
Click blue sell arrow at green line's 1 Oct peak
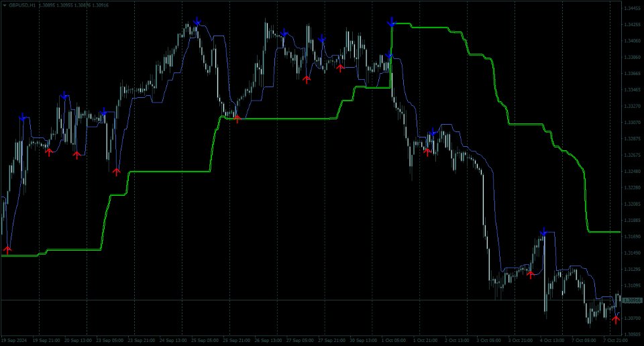392,22
